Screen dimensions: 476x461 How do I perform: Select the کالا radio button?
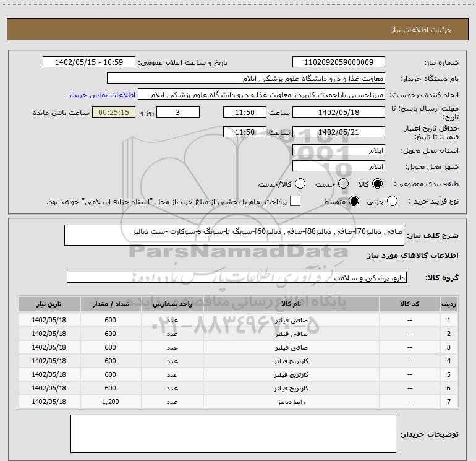click(x=377, y=184)
